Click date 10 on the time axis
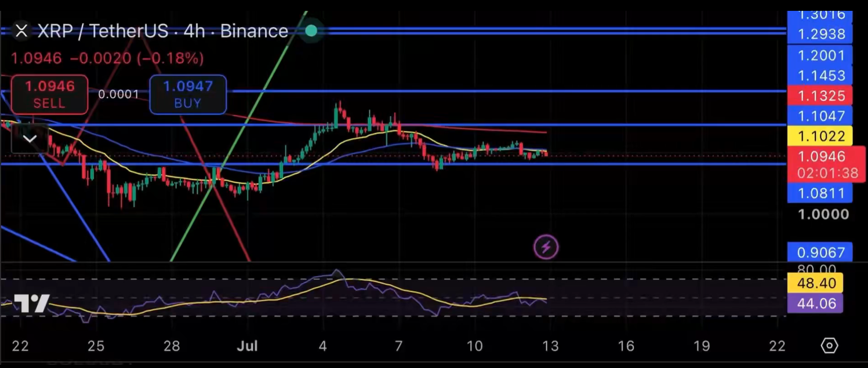This screenshot has width=868, height=368. [474, 346]
